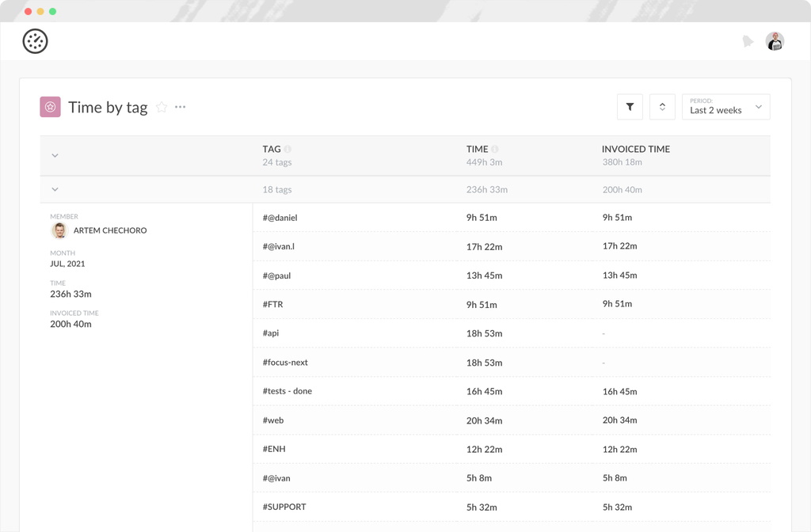Open the filter options using the funnel icon

(630, 106)
